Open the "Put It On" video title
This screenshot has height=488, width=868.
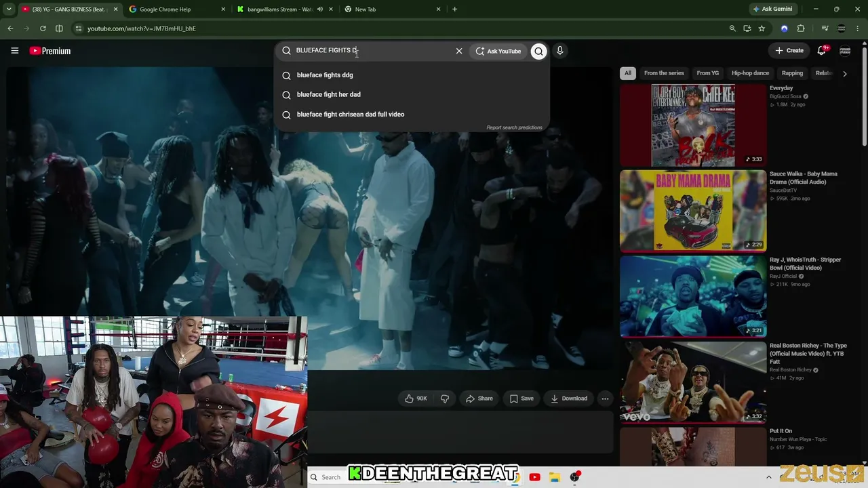[781, 431]
